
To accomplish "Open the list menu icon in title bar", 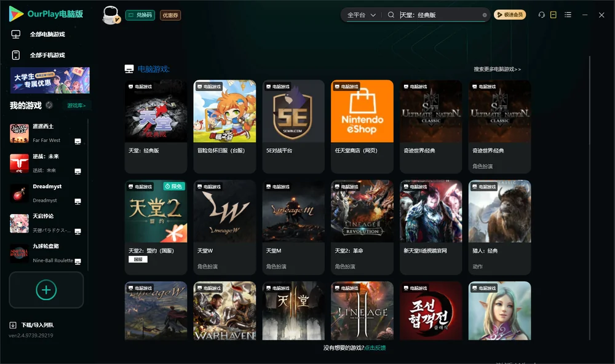I will (x=568, y=15).
